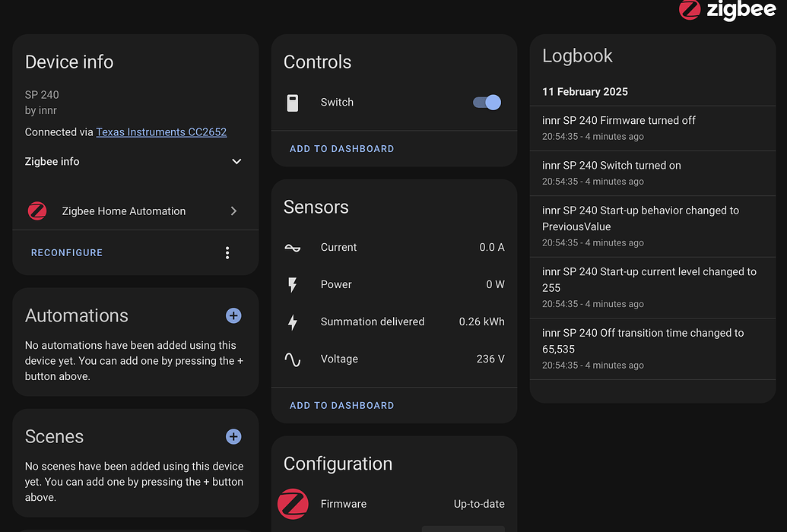
Task: Click the Current sensor wave icon
Action: tap(293, 248)
